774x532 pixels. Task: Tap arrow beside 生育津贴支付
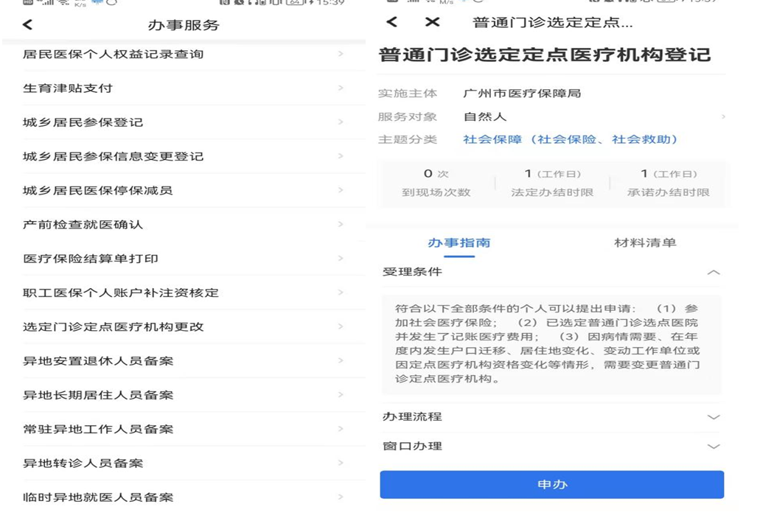341,88
